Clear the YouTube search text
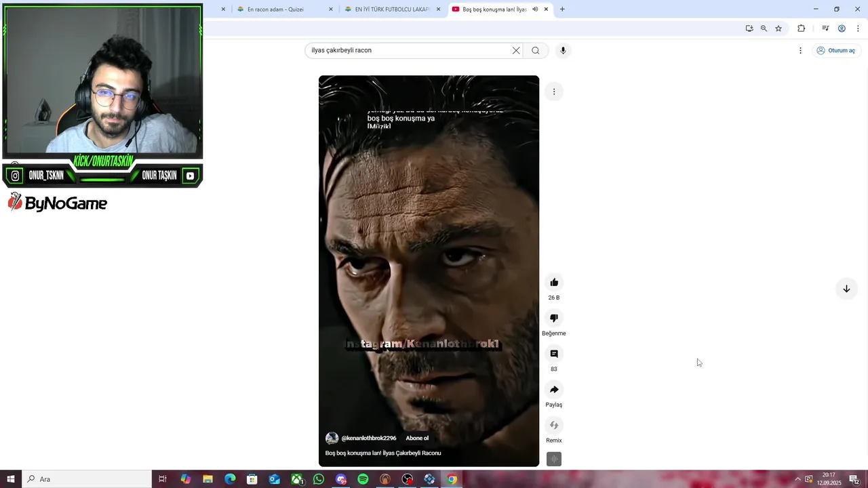The height and width of the screenshot is (488, 868). 516,50
